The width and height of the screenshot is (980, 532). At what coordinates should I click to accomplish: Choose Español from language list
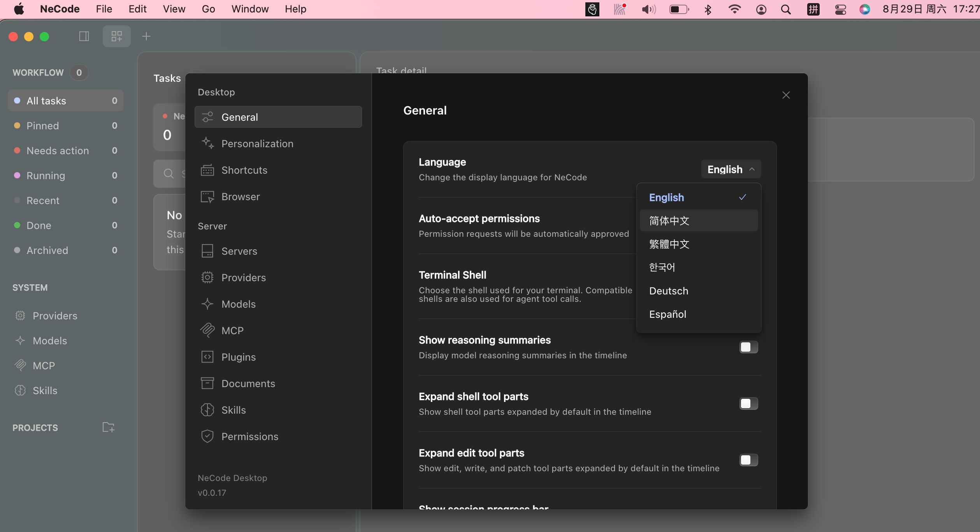click(x=699, y=314)
